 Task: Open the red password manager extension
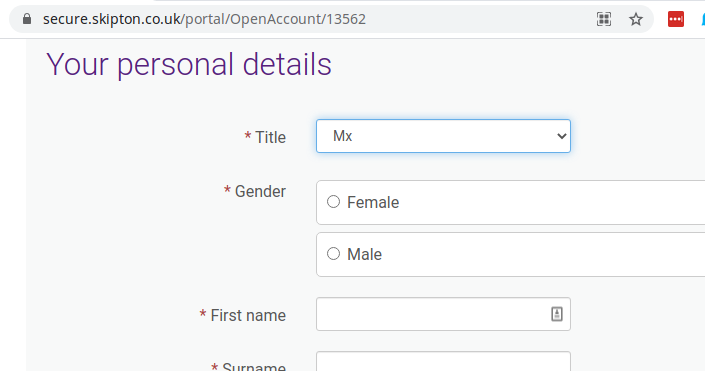pyautogui.click(x=676, y=19)
